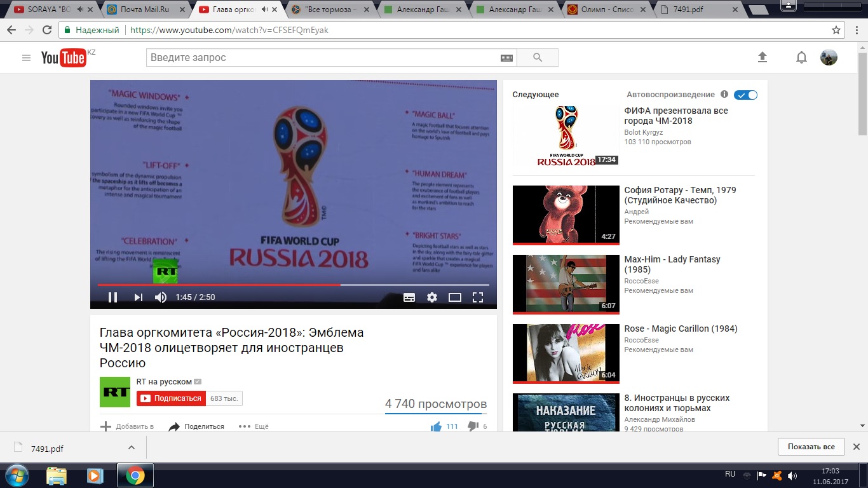Image resolution: width=868 pixels, height=488 pixels.
Task: Switch to theater mode
Action: click(455, 297)
